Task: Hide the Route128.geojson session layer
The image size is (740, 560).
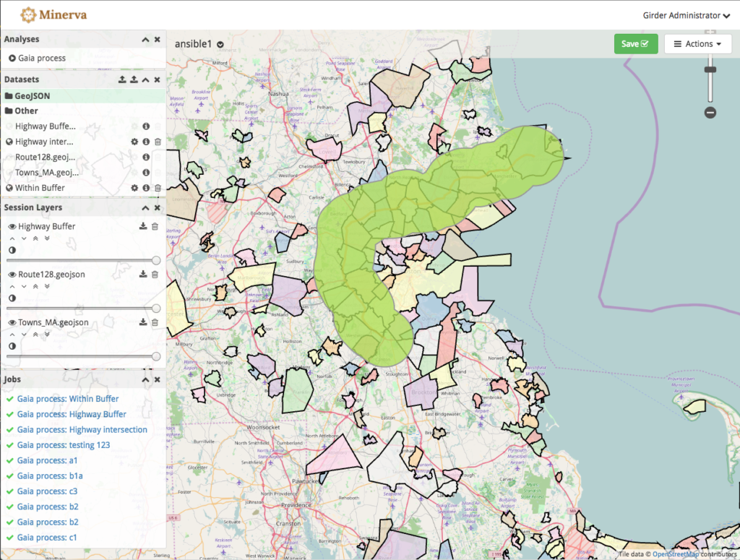Action: pos(11,275)
